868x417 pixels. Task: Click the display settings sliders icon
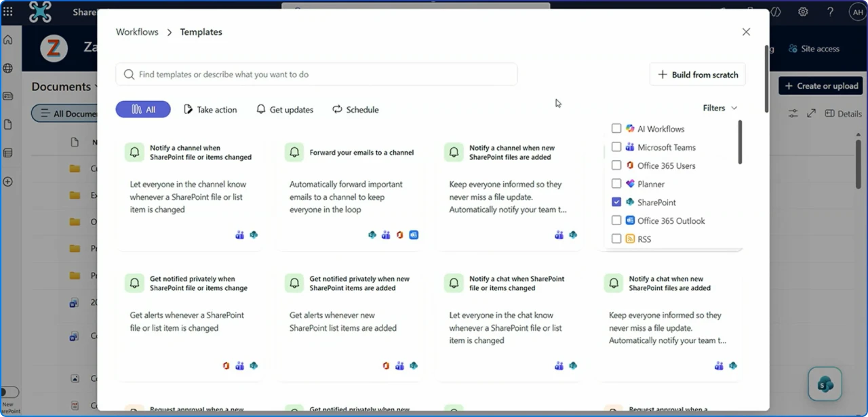(793, 113)
